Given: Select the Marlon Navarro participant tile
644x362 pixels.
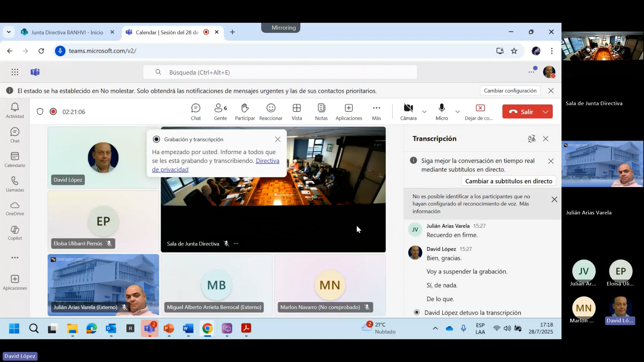Looking at the screenshot, I should 330,285.
